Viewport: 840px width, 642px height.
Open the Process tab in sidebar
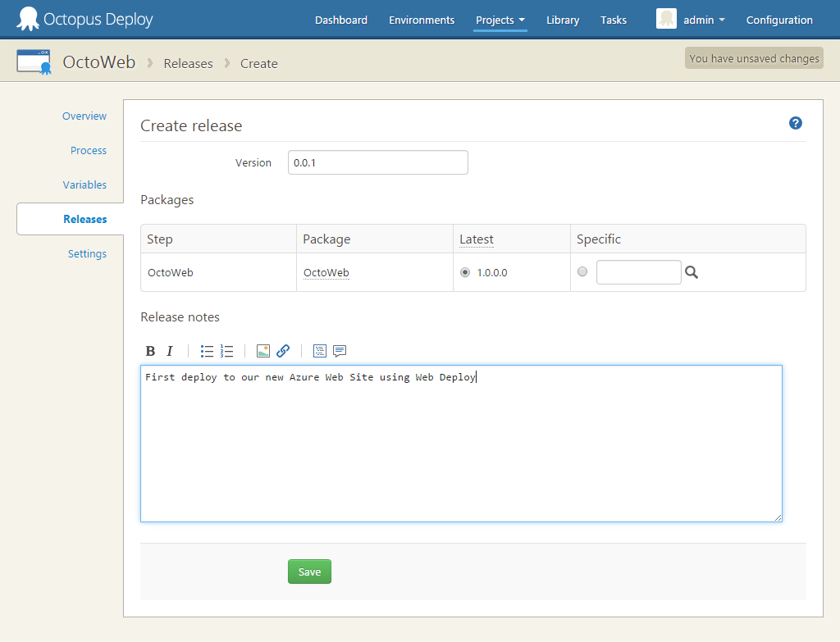tap(89, 151)
